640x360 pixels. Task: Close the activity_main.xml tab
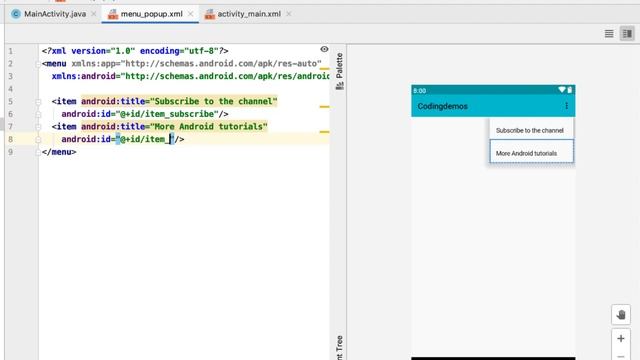pos(289,14)
